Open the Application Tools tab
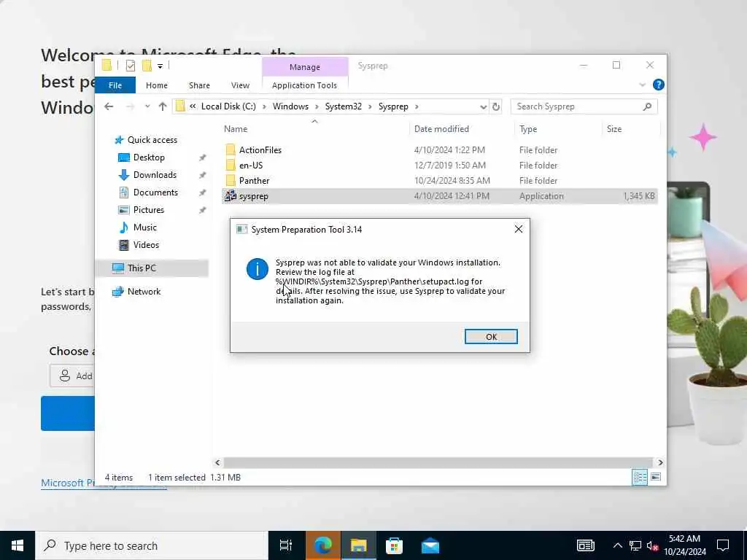This screenshot has height=560, width=747. tap(304, 85)
